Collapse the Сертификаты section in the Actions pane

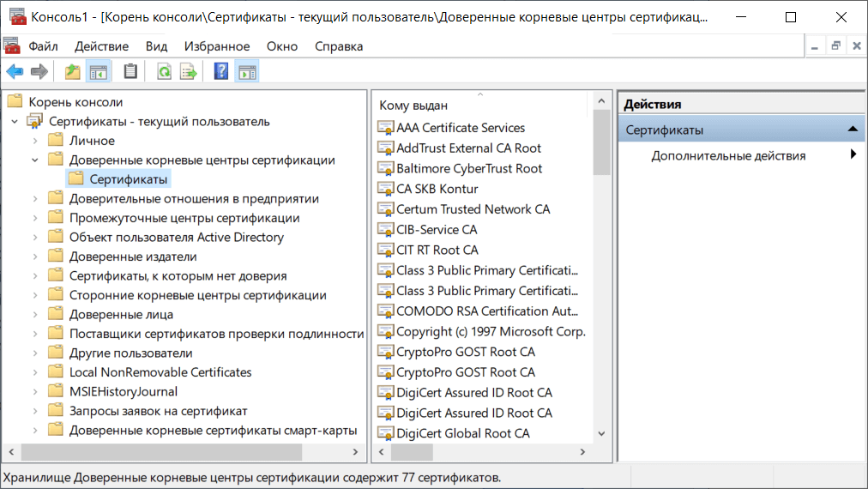click(x=852, y=130)
